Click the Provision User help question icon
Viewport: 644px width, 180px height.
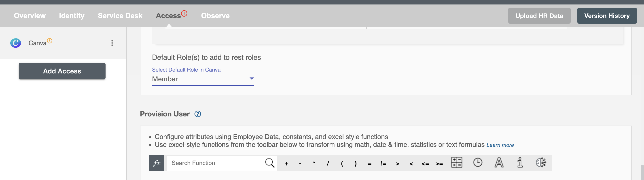(x=198, y=114)
